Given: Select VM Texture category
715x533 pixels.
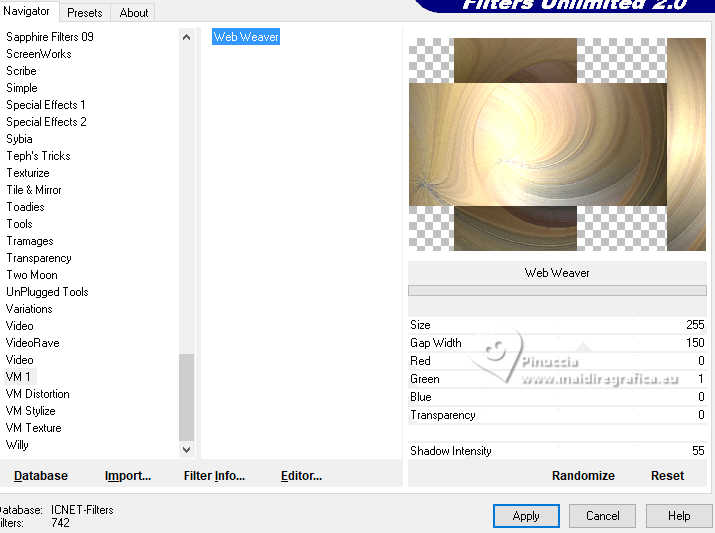Looking at the screenshot, I should click(x=33, y=428).
